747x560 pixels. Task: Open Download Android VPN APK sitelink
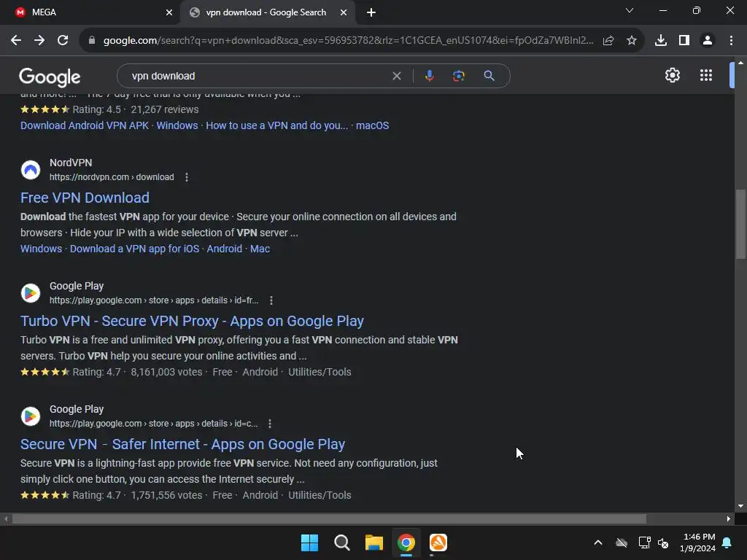pos(85,125)
